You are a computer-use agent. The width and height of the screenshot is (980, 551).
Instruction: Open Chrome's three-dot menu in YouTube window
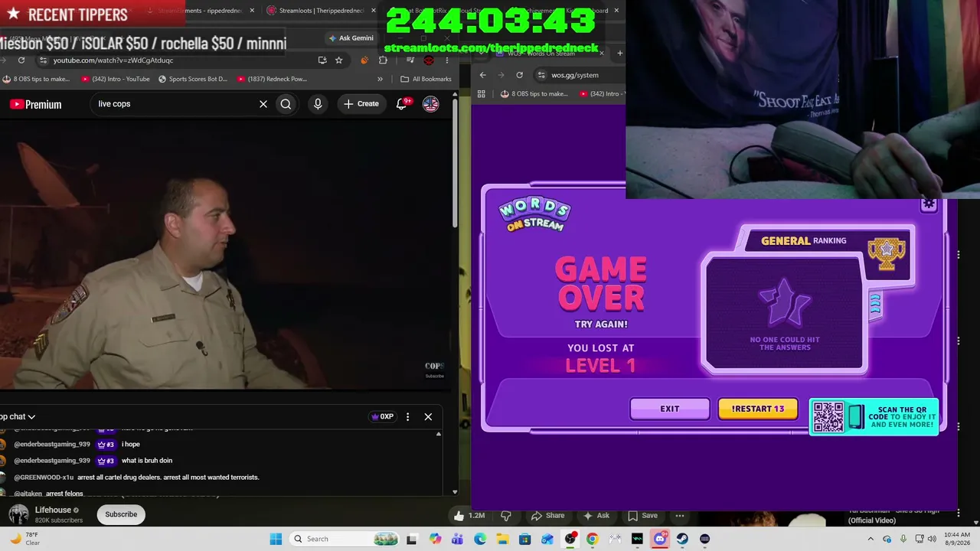click(x=446, y=60)
